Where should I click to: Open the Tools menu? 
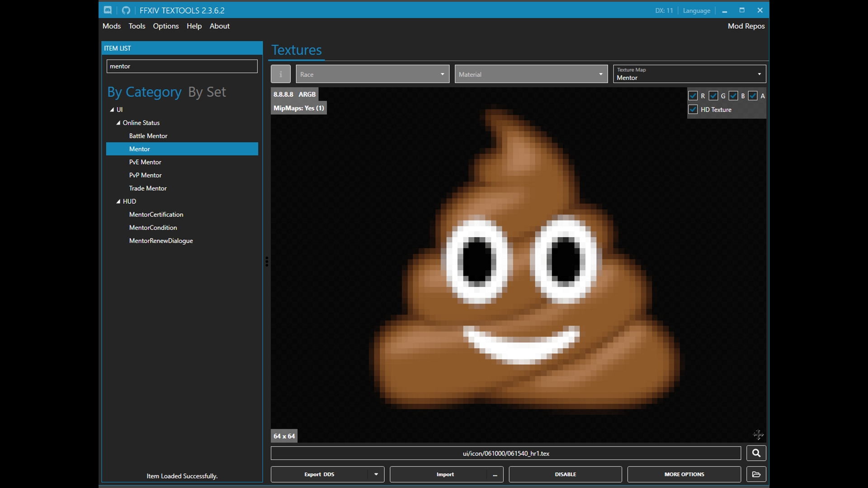click(x=137, y=26)
